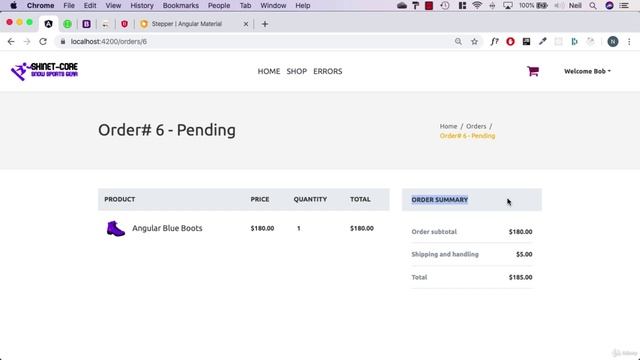Bookmark this page with star icon
Screen dimensions: 640x360
point(474,42)
